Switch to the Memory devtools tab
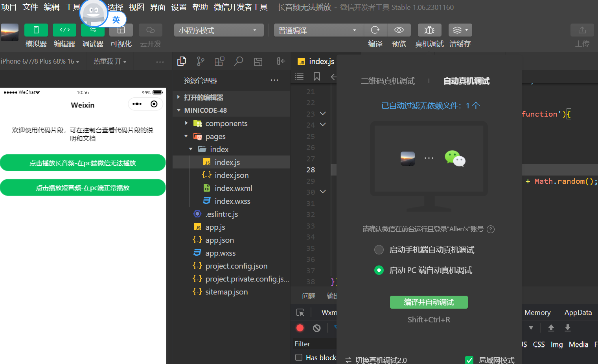The width and height of the screenshot is (598, 364). pyautogui.click(x=537, y=313)
